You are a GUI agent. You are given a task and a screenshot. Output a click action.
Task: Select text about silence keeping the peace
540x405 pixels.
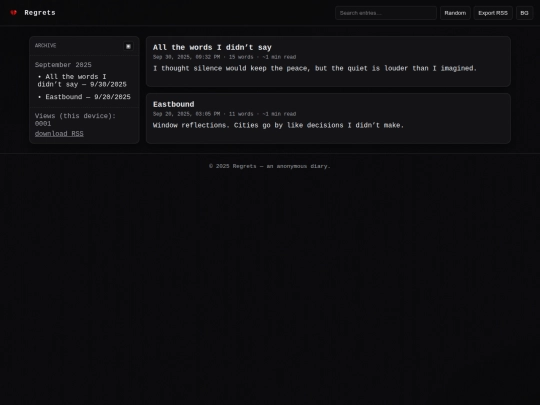pyautogui.click(x=315, y=68)
